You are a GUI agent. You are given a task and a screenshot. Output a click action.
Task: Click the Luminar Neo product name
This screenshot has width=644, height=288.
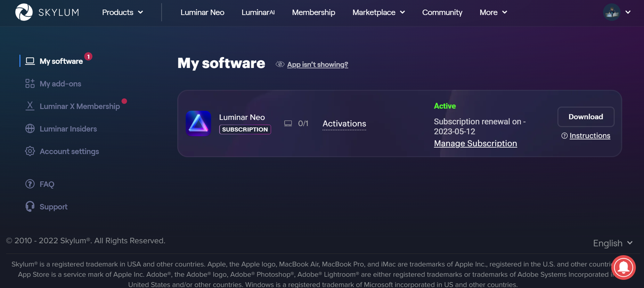point(242,117)
